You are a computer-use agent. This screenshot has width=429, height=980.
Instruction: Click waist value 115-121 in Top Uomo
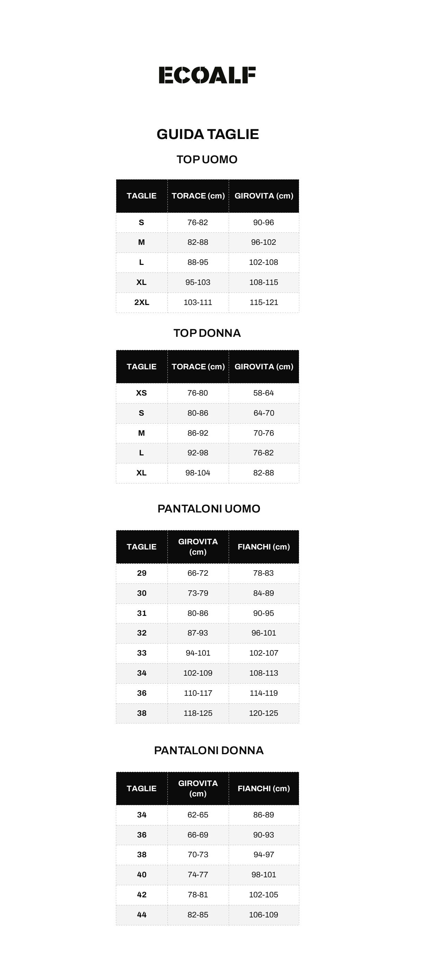(x=263, y=303)
